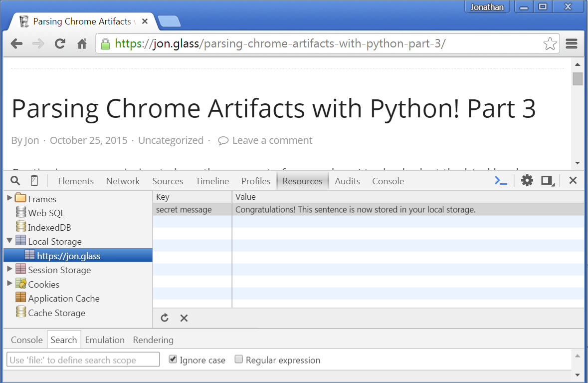Enable the Regular expression checkbox
This screenshot has width=588, height=383.
(x=239, y=360)
